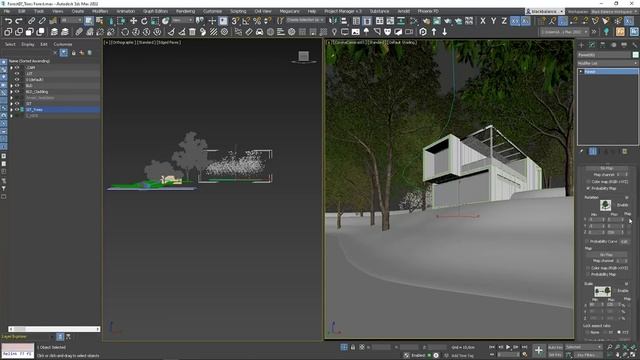Image resolution: width=640 pixels, height=360 pixels.
Task: Toggle the Angle Snap icon
Action: 246,20
